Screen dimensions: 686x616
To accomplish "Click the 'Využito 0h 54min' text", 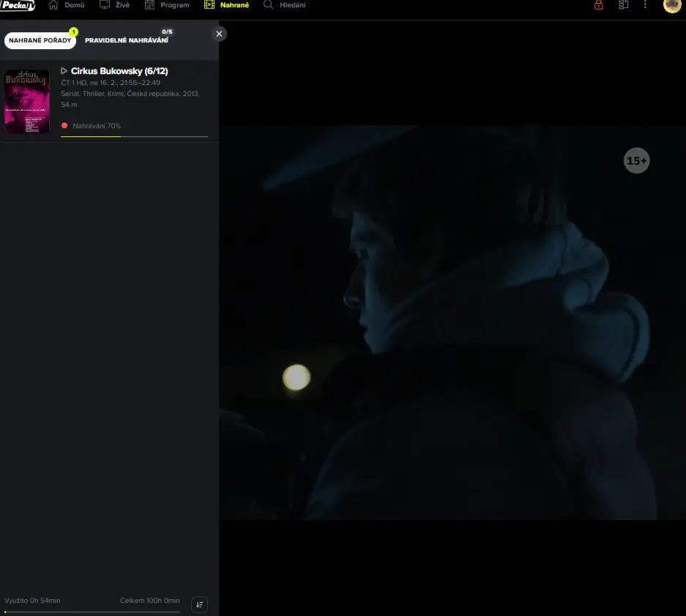I will pos(32,601).
